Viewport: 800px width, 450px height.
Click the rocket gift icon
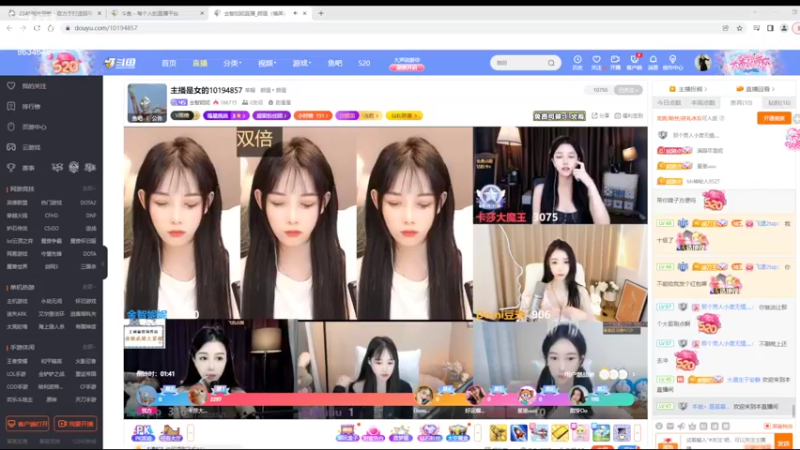(519, 433)
